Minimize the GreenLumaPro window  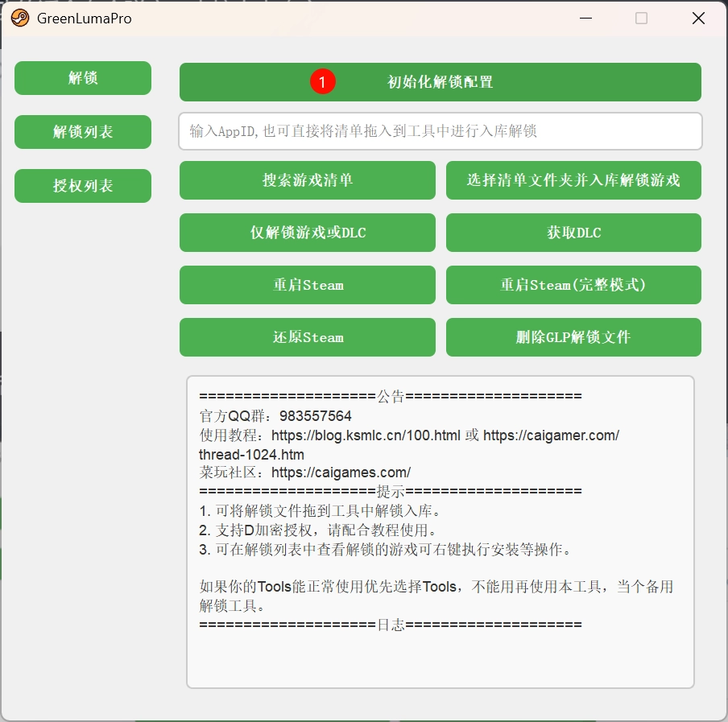pyautogui.click(x=586, y=18)
